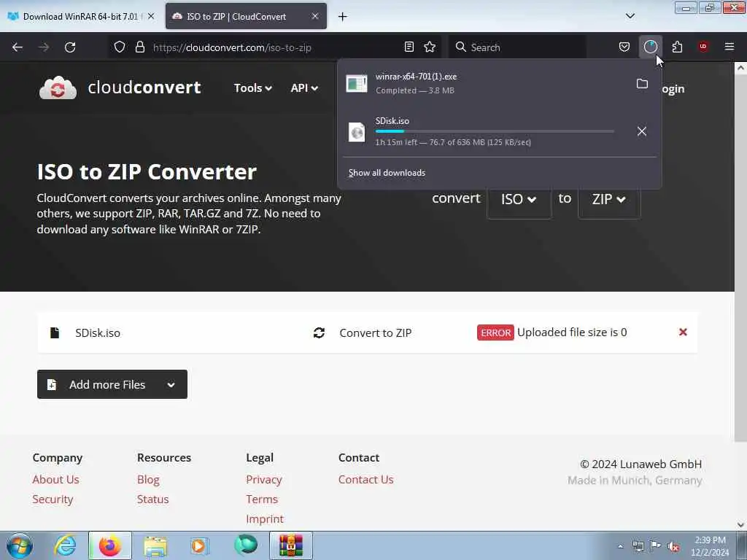Go back using the browser back arrow

pyautogui.click(x=18, y=47)
